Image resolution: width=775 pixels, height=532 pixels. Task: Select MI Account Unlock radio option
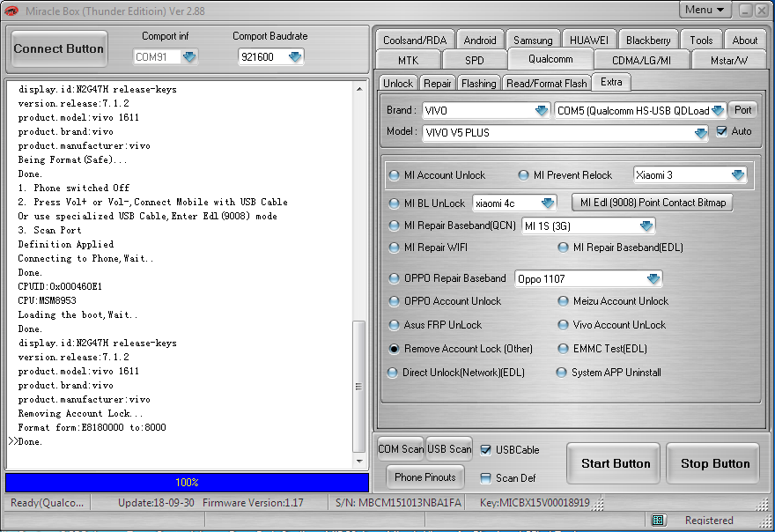pos(394,175)
